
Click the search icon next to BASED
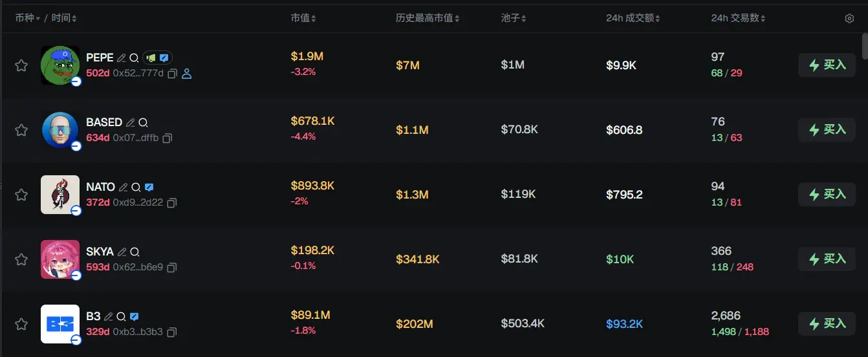point(143,122)
